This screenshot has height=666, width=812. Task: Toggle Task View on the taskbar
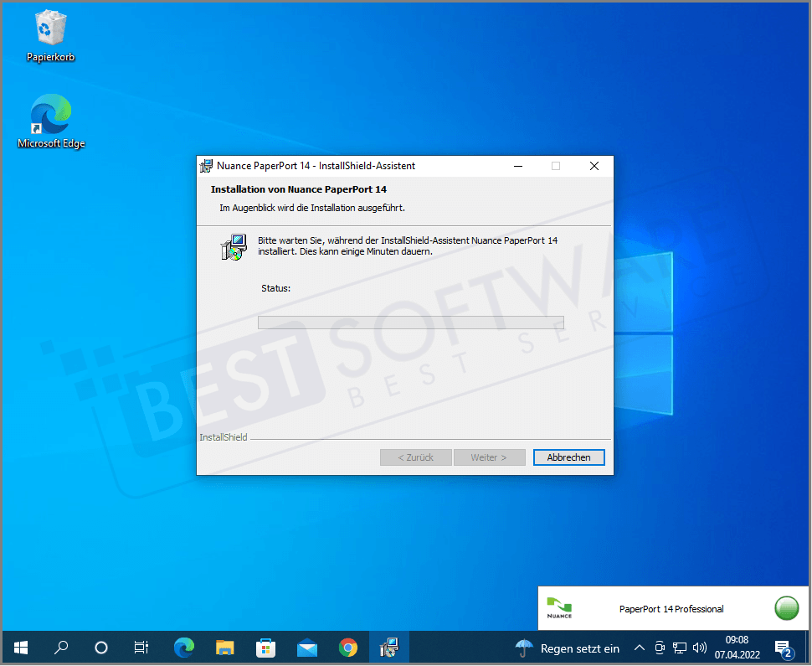(x=141, y=648)
